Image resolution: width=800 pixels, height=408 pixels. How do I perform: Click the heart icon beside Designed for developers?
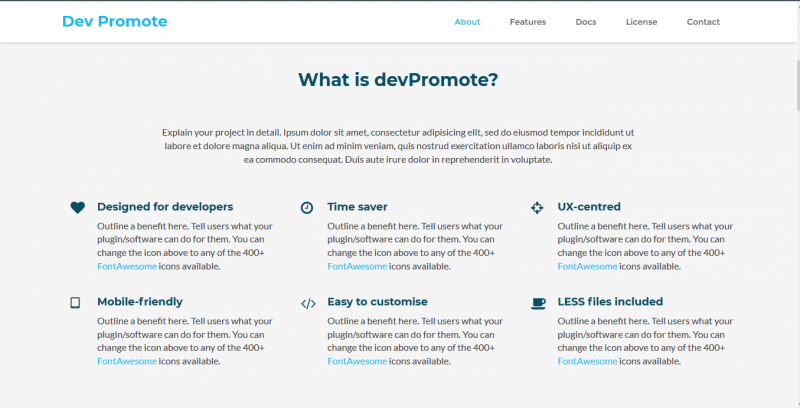pos(78,208)
